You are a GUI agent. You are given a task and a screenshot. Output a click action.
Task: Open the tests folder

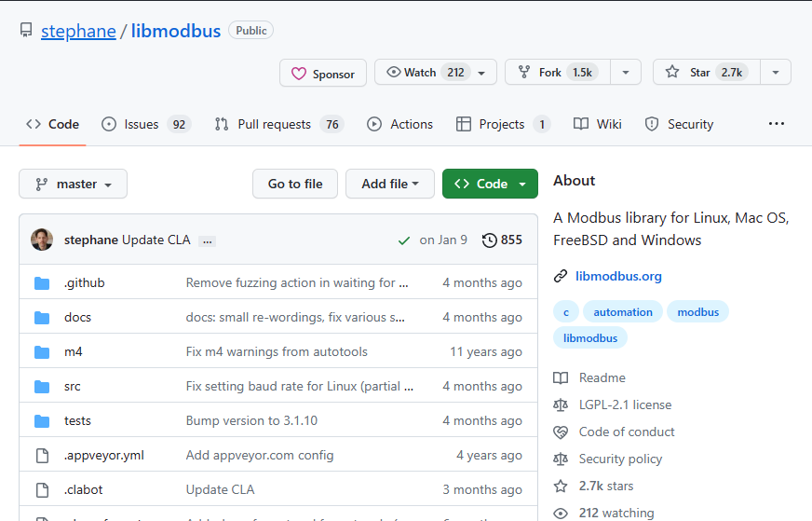(77, 421)
